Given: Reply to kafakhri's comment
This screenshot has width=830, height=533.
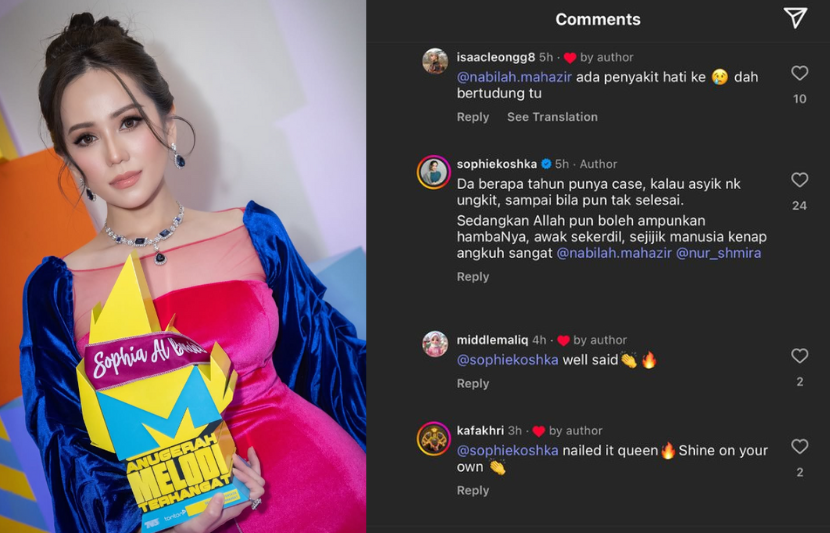Looking at the screenshot, I should (x=473, y=491).
